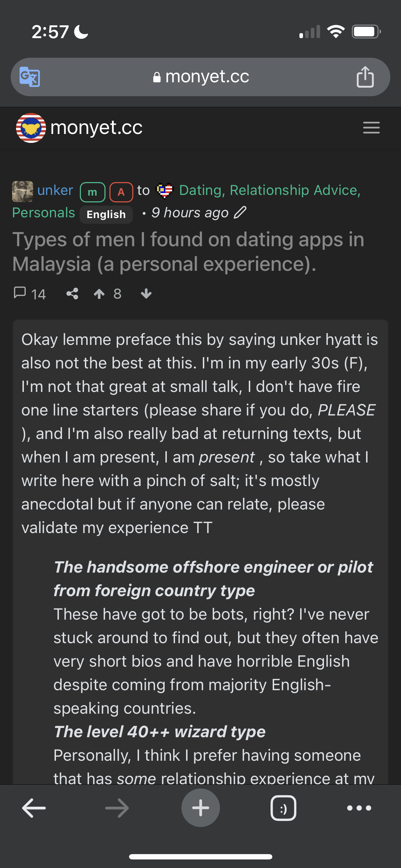Open the tab switcher smiley icon
The image size is (401, 868).
coord(283,808)
